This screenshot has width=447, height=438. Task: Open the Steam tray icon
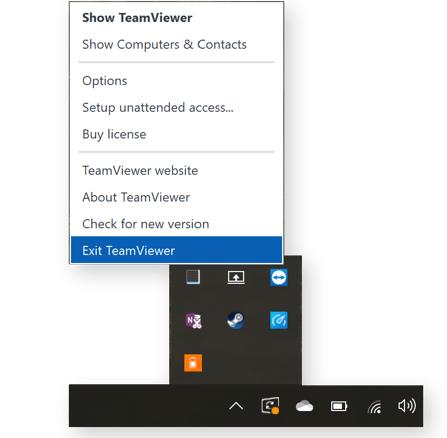(236, 320)
